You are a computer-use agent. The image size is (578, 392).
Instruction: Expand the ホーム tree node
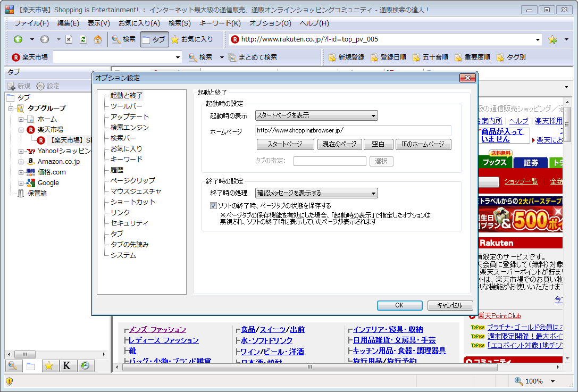[x=21, y=119]
